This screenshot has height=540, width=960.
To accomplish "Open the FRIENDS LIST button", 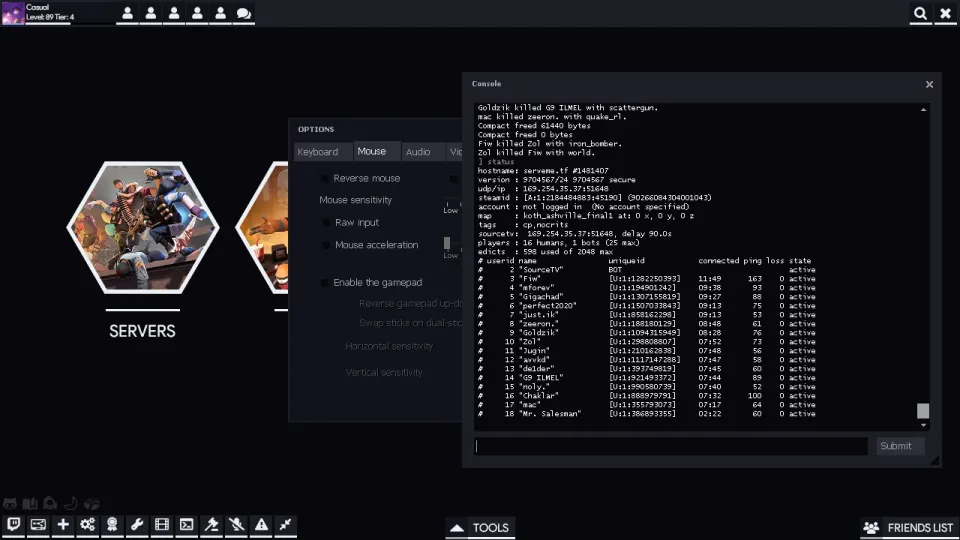I will pos(909,527).
